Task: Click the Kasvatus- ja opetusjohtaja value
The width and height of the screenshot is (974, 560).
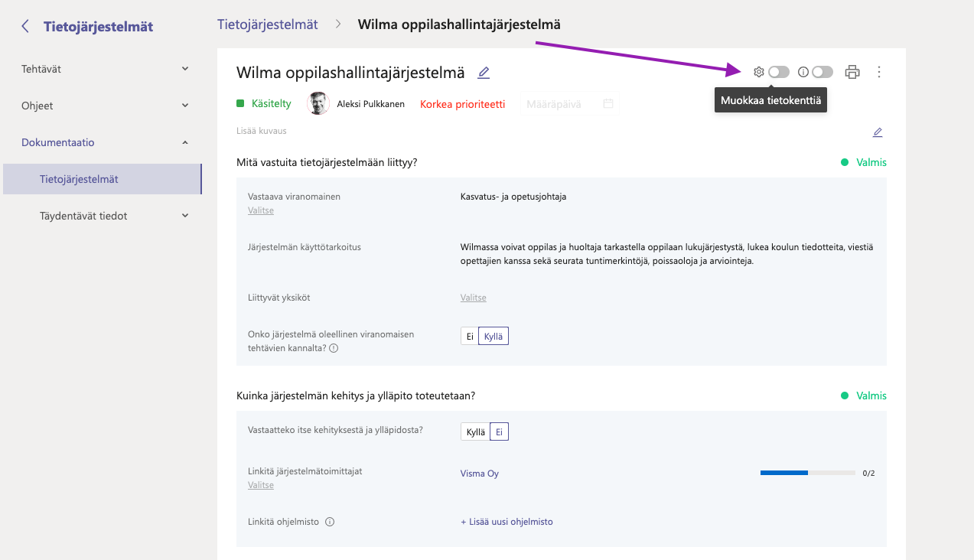Action: 513,197
